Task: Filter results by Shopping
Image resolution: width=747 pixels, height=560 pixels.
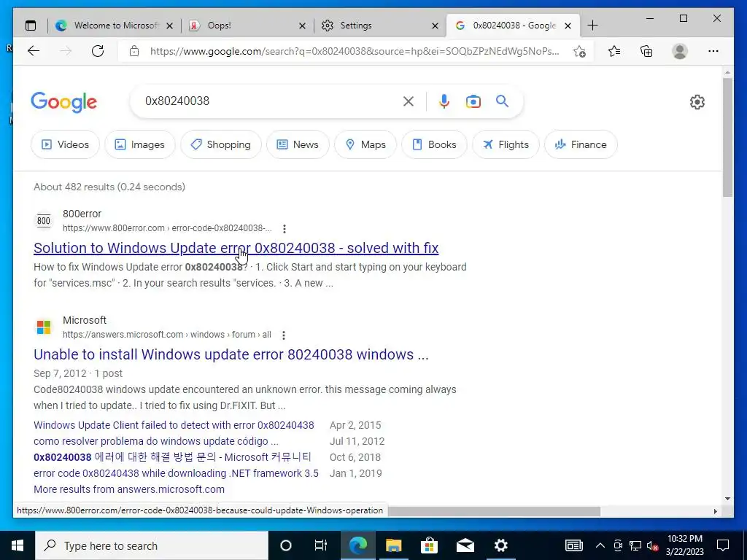Action: point(220,144)
